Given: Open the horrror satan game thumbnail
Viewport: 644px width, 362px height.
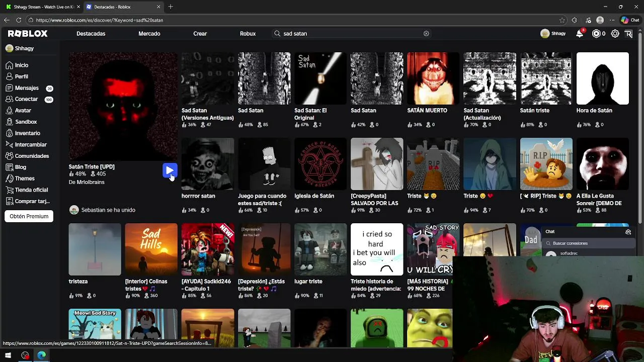Looking at the screenshot, I should coord(208,164).
